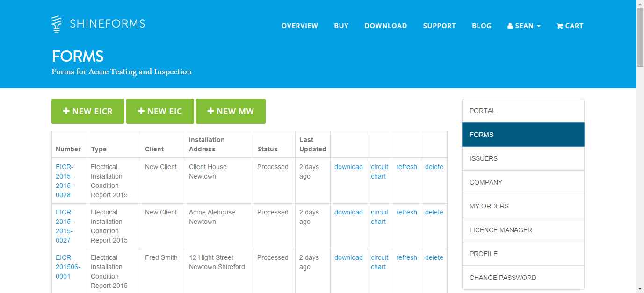Refresh the Fred Smith form row
The width and height of the screenshot is (644, 293).
[406, 257]
